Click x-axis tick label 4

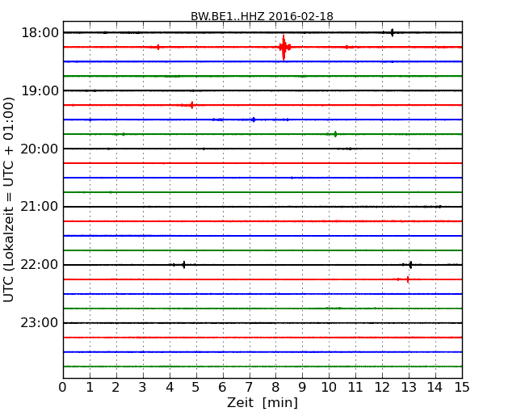tap(170, 387)
